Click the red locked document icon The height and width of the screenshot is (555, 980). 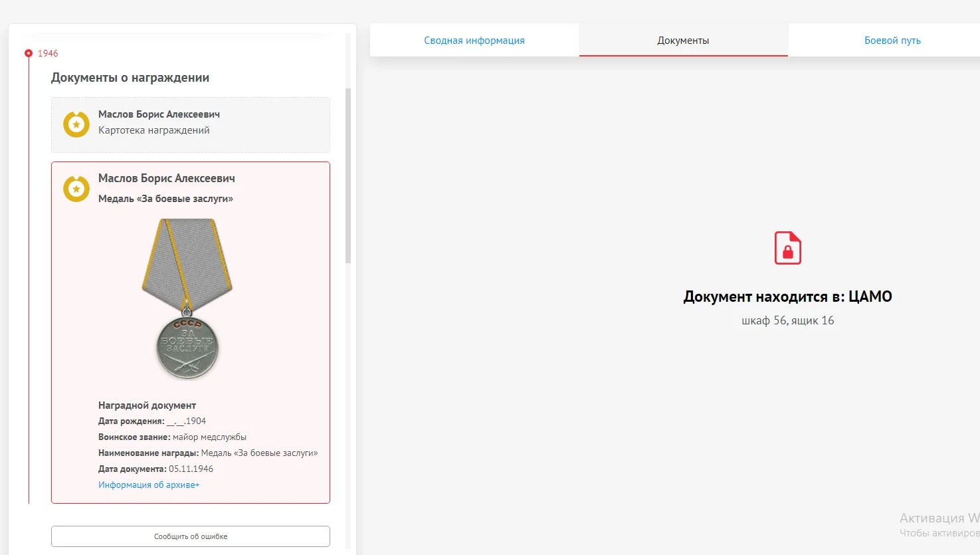(787, 248)
